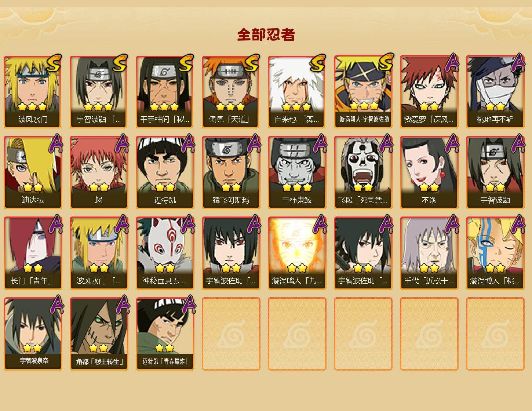
Task: Select the 长门「青年」ninja card
Action: click(x=33, y=253)
